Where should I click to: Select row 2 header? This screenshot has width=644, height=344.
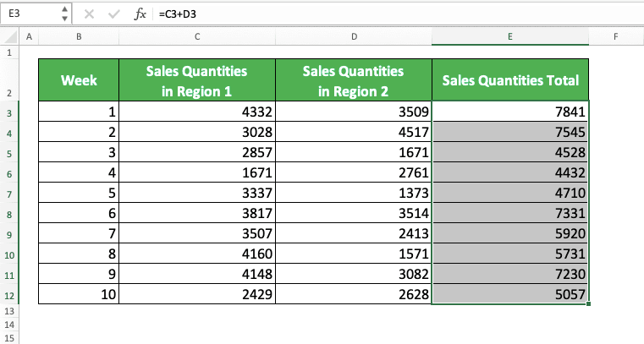tap(9, 80)
